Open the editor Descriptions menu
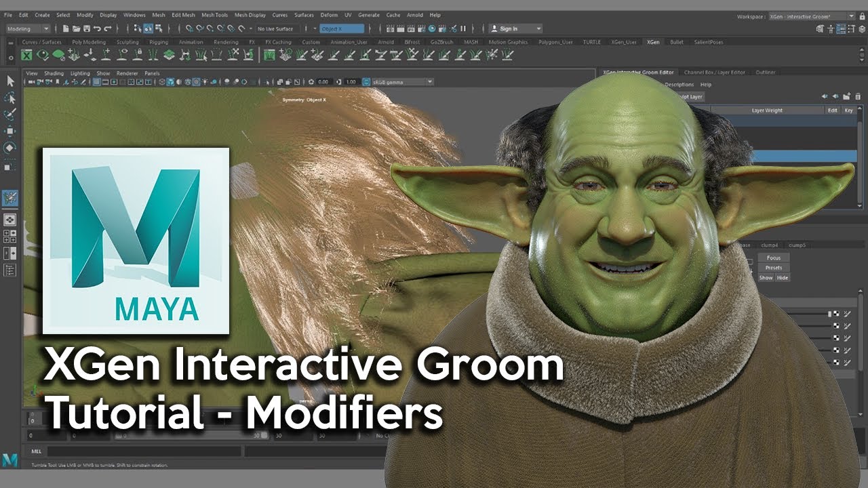868x488 pixels. click(679, 85)
